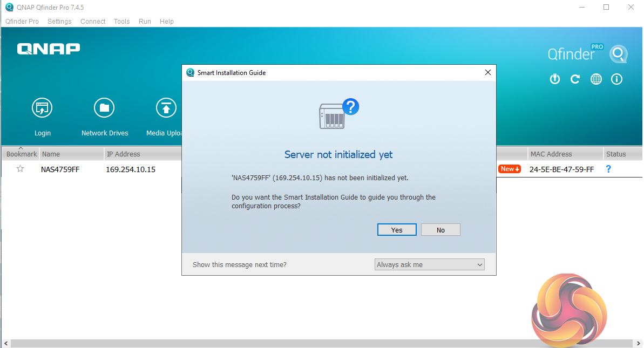Click the NAS question icon in dialog
The image size is (644, 348).
[339, 114]
